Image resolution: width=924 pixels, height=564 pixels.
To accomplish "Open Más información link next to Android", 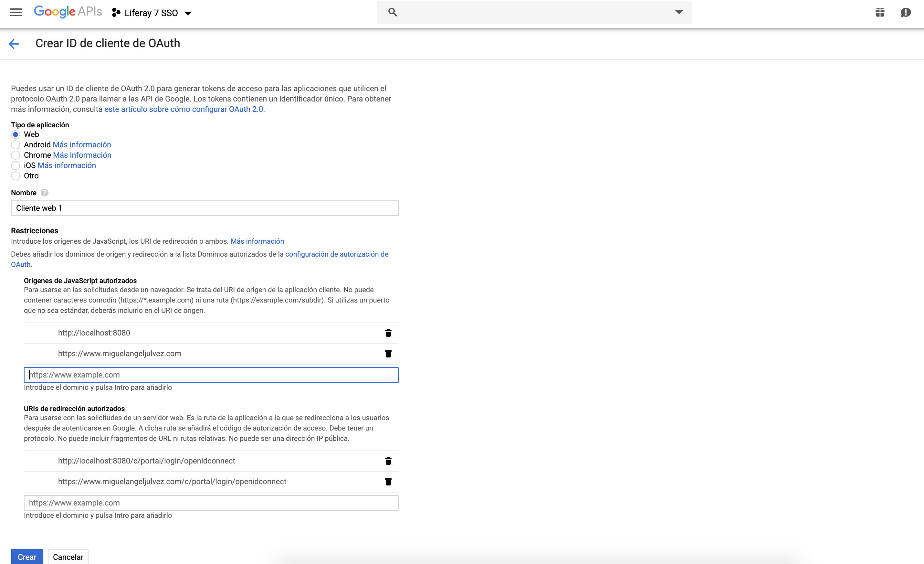I will [x=82, y=145].
